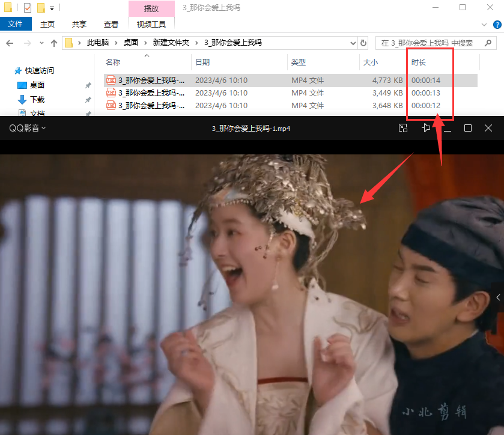Click the 00:00:14 duration cell
Screen dimensions: 504x435
click(x=426, y=80)
